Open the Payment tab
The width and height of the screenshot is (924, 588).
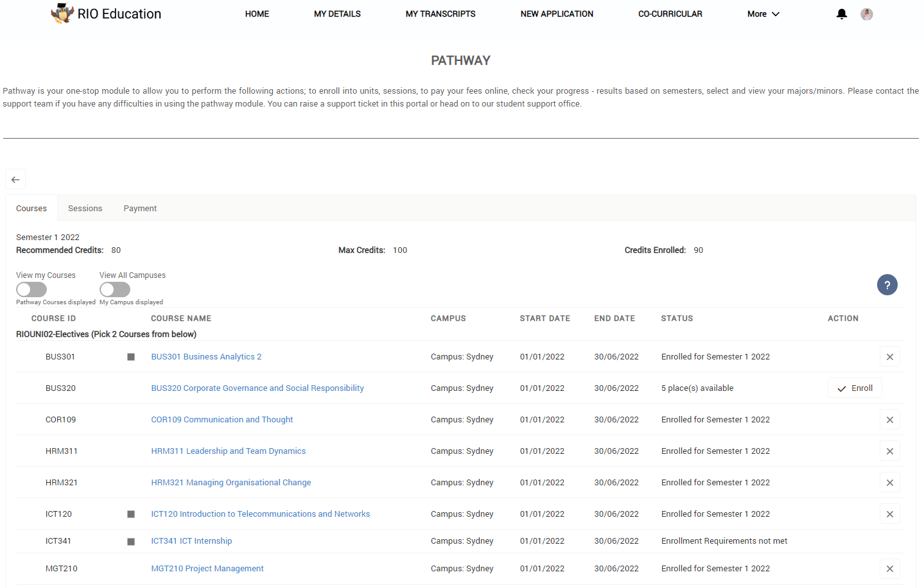140,209
